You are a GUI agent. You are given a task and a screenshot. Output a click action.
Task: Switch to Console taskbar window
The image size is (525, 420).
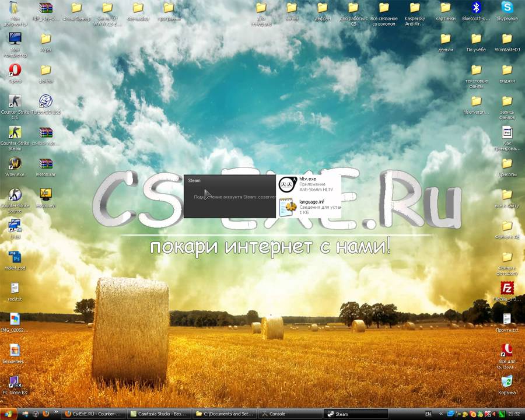[x=290, y=414]
